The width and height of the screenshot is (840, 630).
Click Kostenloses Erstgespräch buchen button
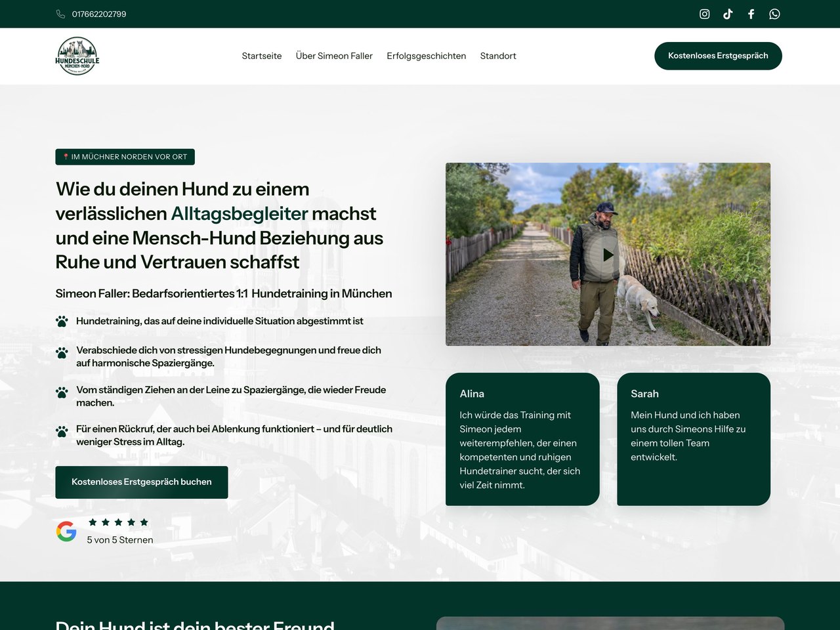coord(142,482)
